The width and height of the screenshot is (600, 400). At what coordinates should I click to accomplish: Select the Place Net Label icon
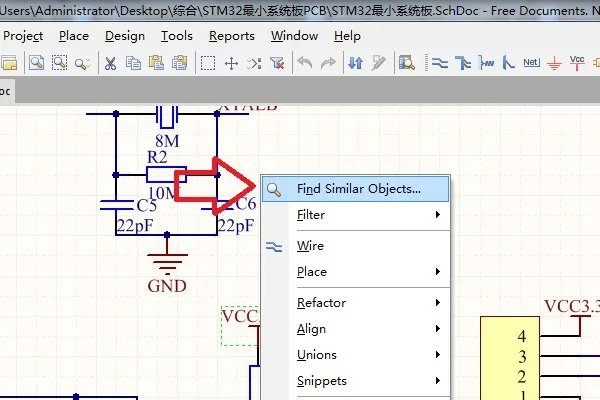tap(532, 62)
